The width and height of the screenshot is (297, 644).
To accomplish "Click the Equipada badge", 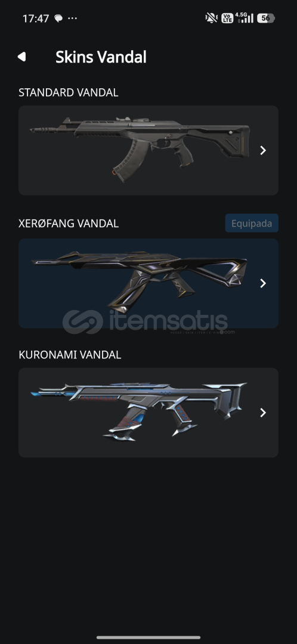I will pos(252,223).
